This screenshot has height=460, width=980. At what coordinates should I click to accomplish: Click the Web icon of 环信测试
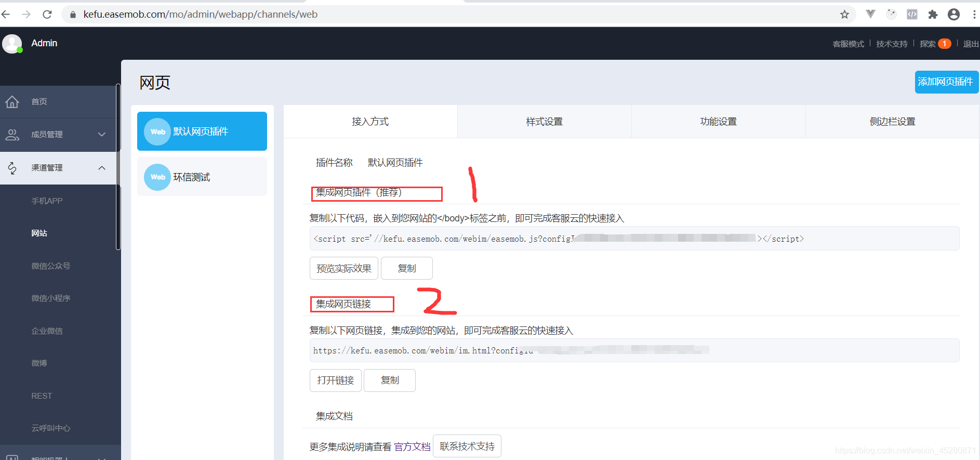pos(157,177)
